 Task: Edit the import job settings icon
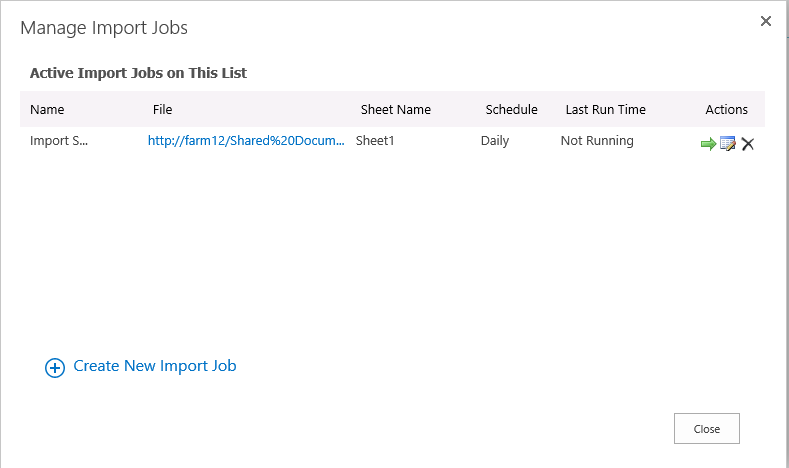pos(728,143)
